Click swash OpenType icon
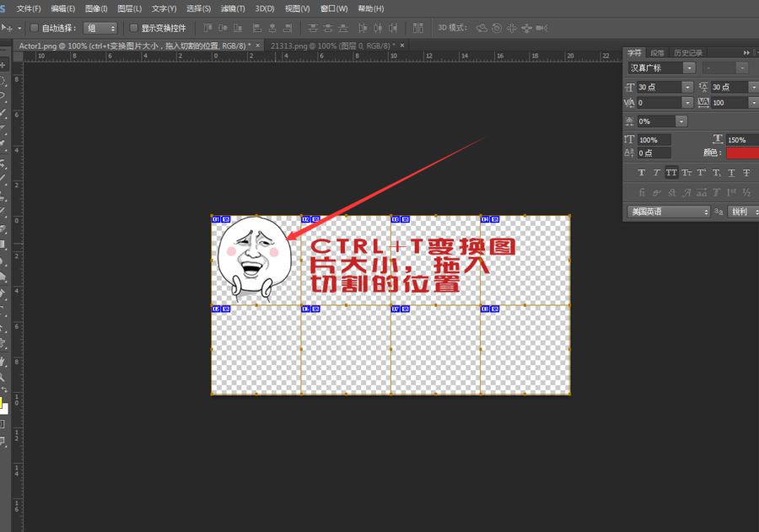Image resolution: width=759 pixels, height=532 pixels. pyautogui.click(x=686, y=192)
